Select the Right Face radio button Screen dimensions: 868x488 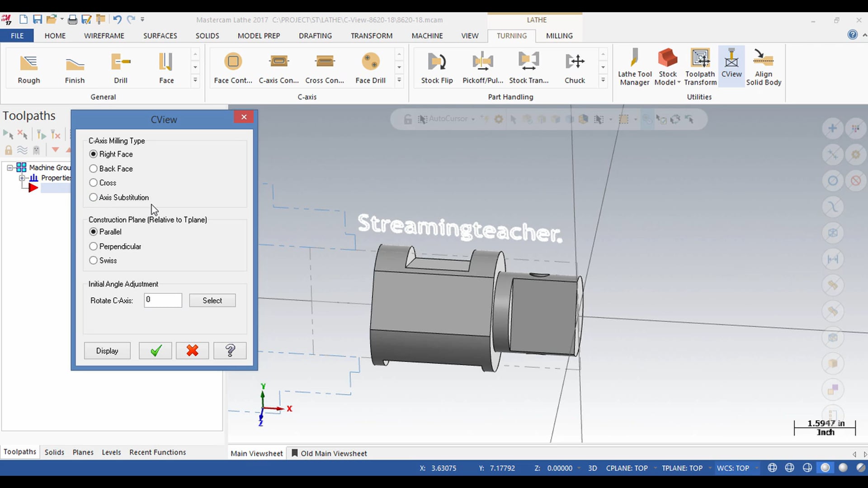click(93, 154)
